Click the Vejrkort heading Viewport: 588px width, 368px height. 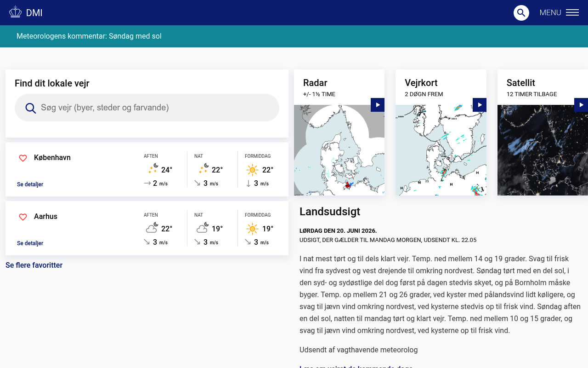[421, 83]
